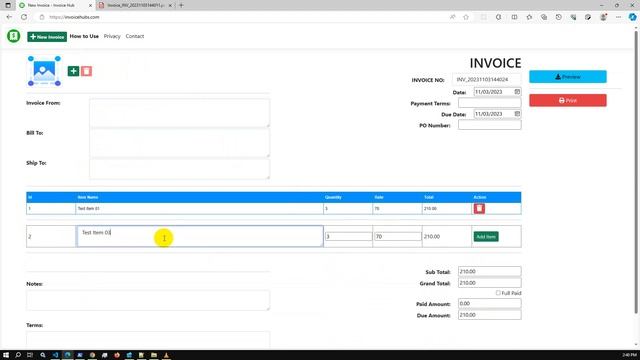Open the Privacy link
The image size is (640, 360).
(112, 36)
